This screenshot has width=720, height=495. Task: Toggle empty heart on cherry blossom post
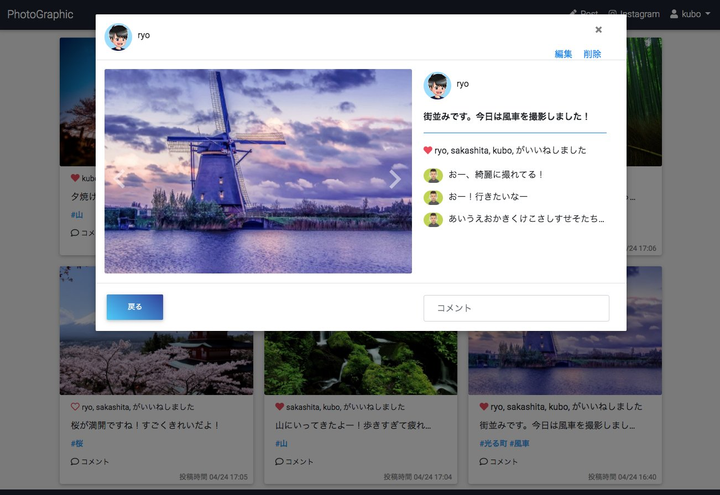(75, 407)
